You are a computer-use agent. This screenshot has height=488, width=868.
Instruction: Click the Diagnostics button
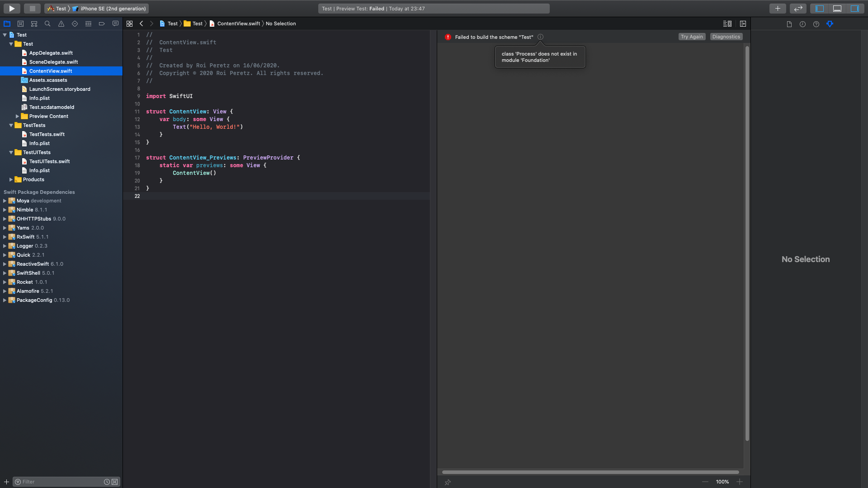tap(726, 37)
